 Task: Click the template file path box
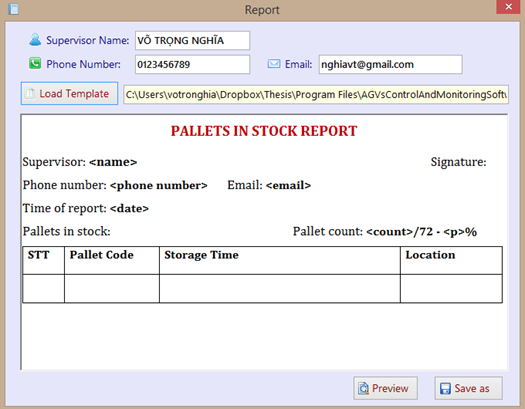pyautogui.click(x=316, y=95)
